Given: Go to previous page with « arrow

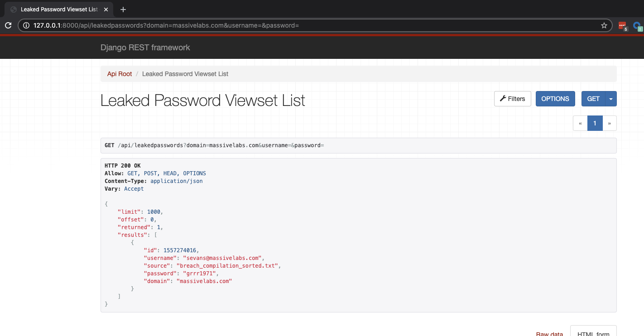Looking at the screenshot, I should [580, 123].
